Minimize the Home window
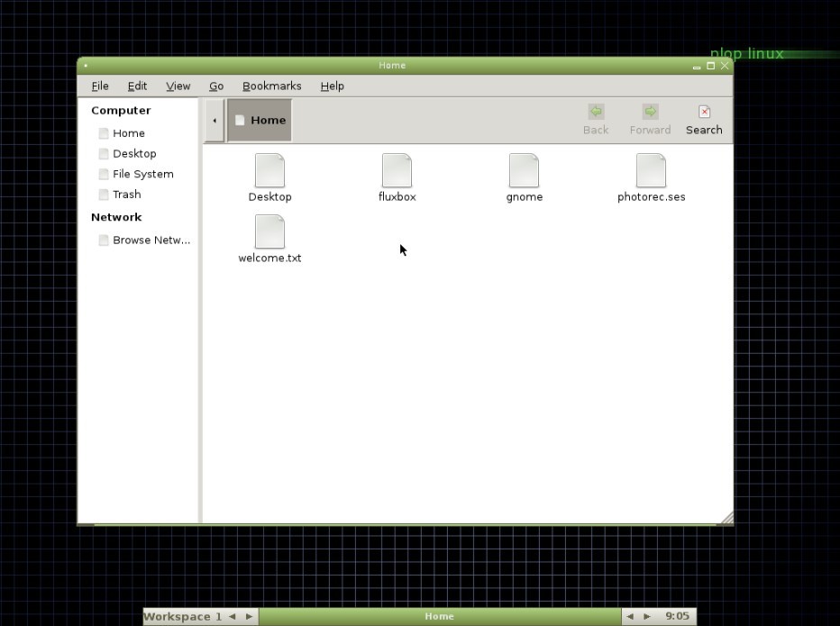Viewport: 840px width, 626px height. [x=697, y=67]
